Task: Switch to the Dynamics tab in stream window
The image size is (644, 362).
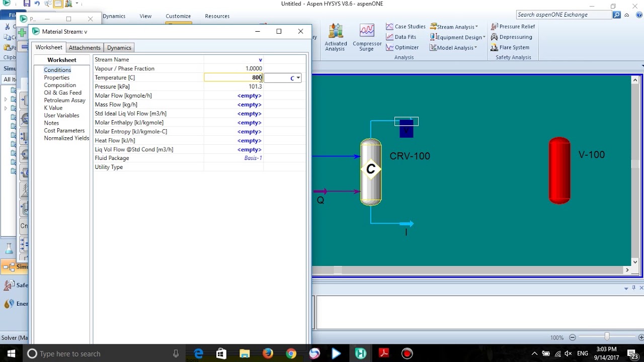Action: pos(119,48)
